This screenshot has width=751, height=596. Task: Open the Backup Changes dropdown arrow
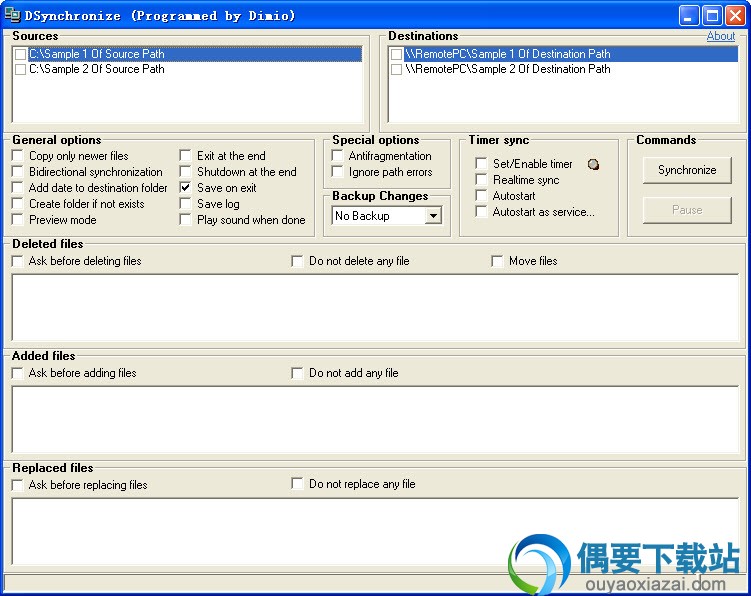tap(433, 216)
